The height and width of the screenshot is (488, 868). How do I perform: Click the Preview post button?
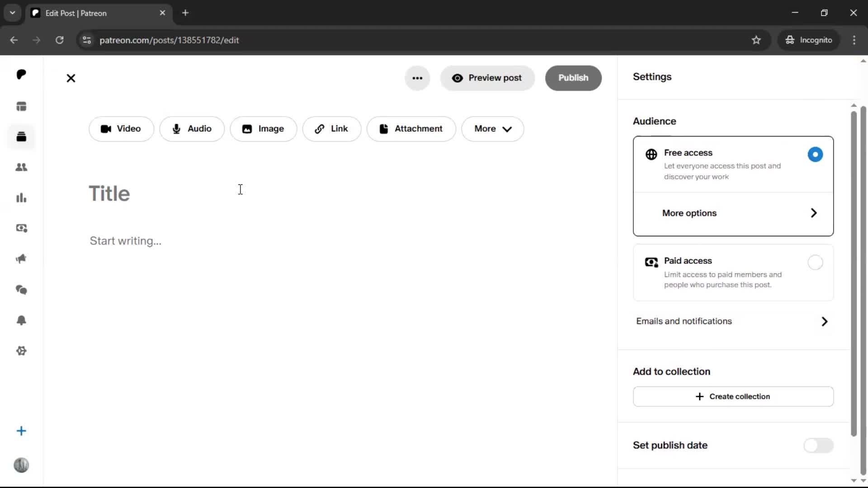click(x=487, y=78)
